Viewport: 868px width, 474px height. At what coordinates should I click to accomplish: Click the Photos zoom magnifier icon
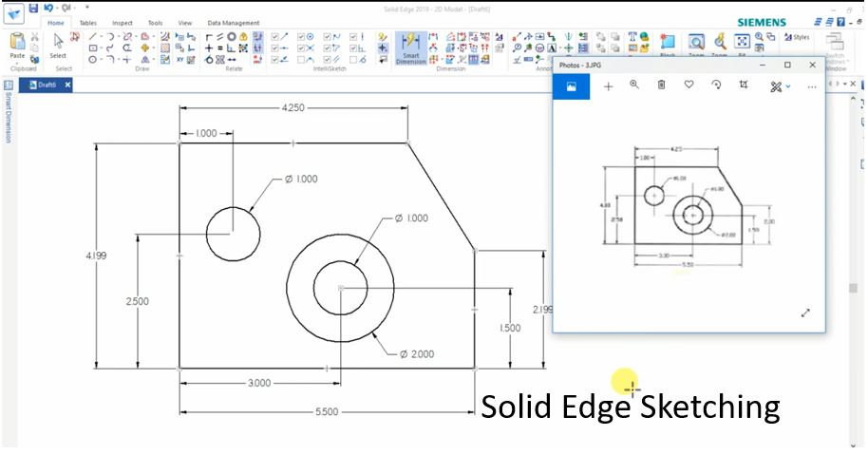pyautogui.click(x=634, y=85)
